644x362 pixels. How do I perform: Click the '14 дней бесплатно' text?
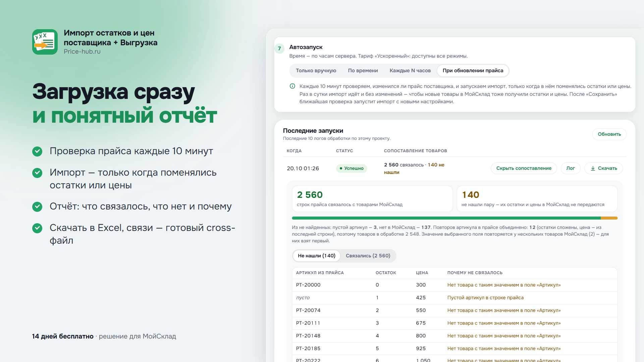[63, 336]
